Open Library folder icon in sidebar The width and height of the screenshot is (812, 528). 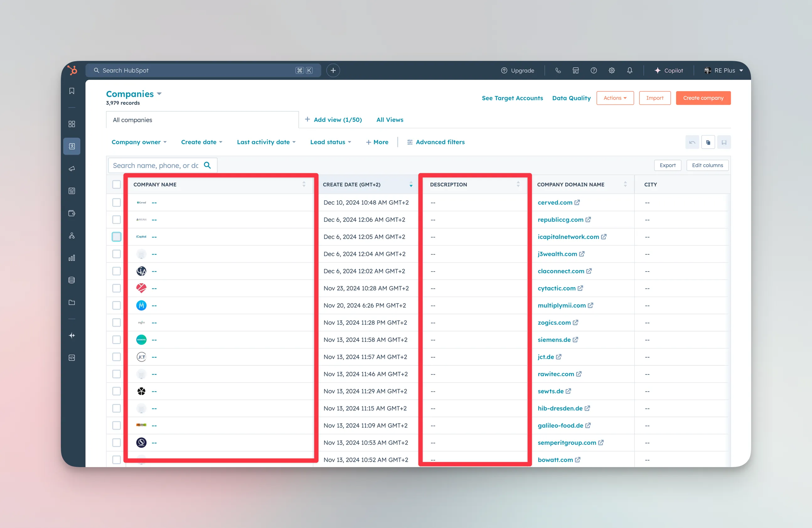click(72, 302)
